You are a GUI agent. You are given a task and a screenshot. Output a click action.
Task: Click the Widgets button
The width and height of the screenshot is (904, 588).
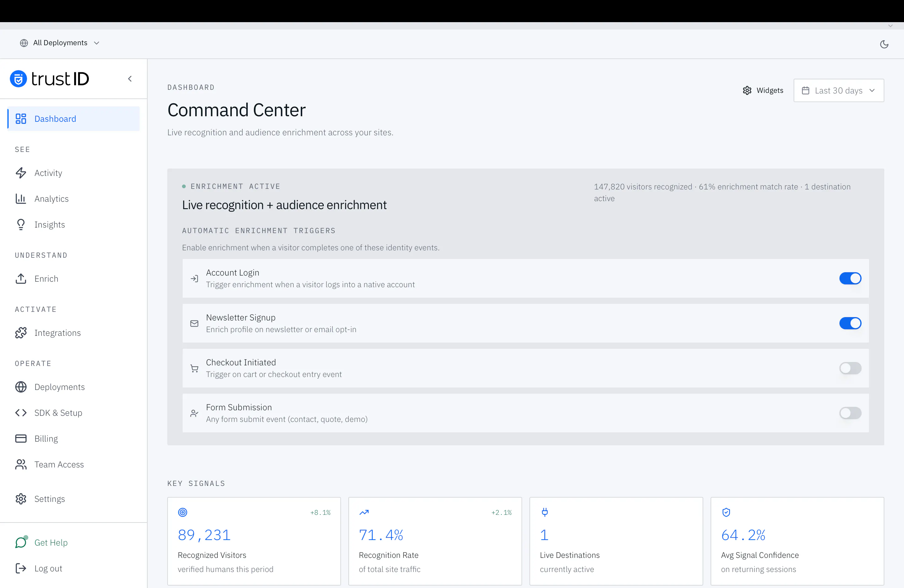763,90
